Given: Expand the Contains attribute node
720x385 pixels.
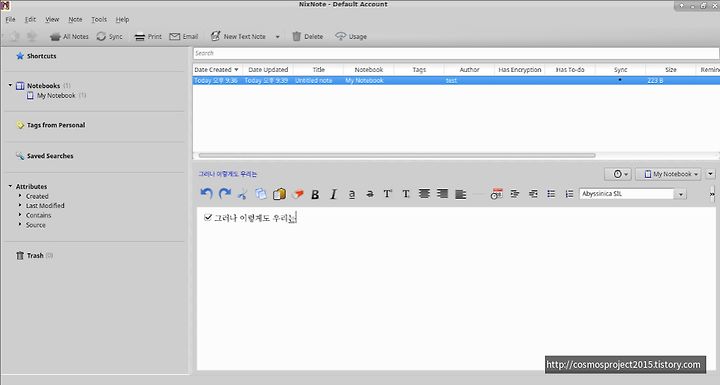Looking at the screenshot, I should pos(20,215).
